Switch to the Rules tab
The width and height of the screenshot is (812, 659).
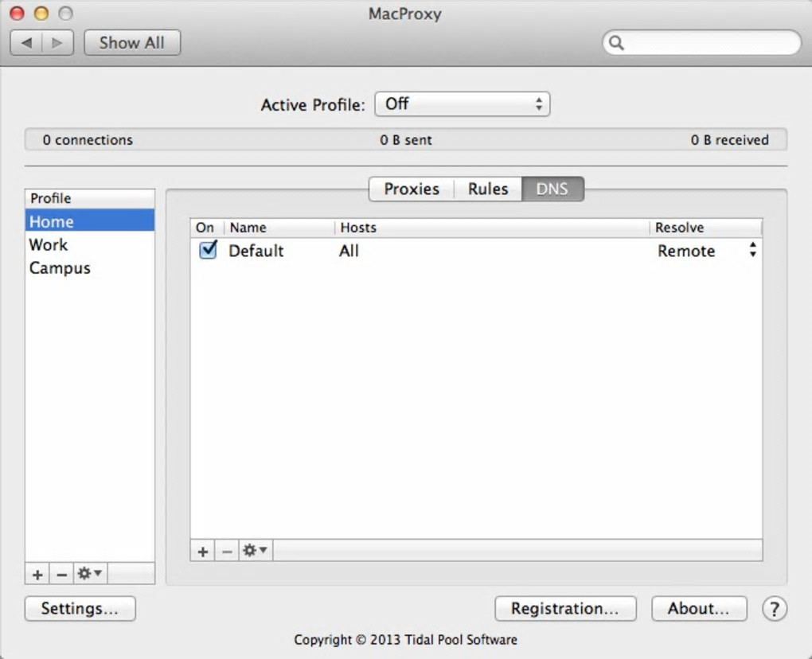[x=488, y=189]
